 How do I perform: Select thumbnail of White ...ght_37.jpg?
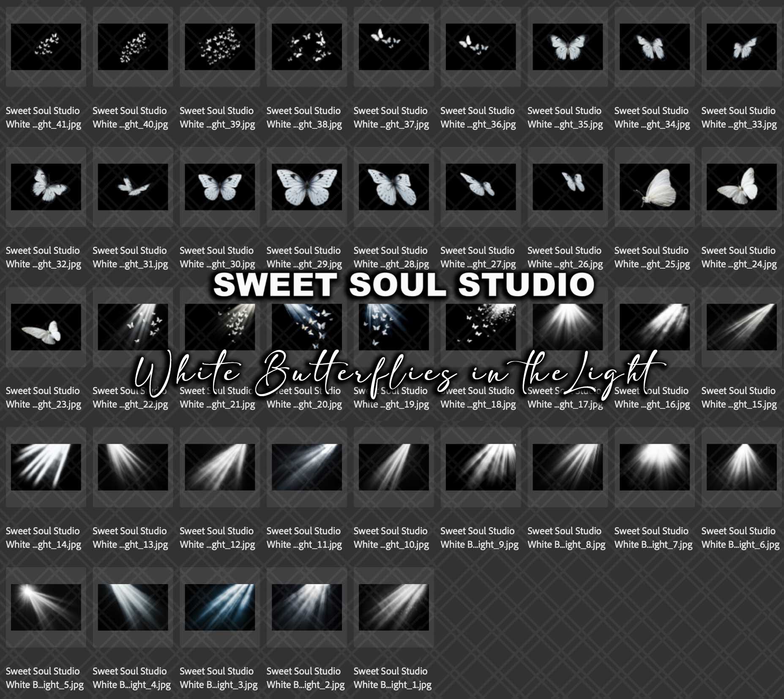(x=394, y=47)
